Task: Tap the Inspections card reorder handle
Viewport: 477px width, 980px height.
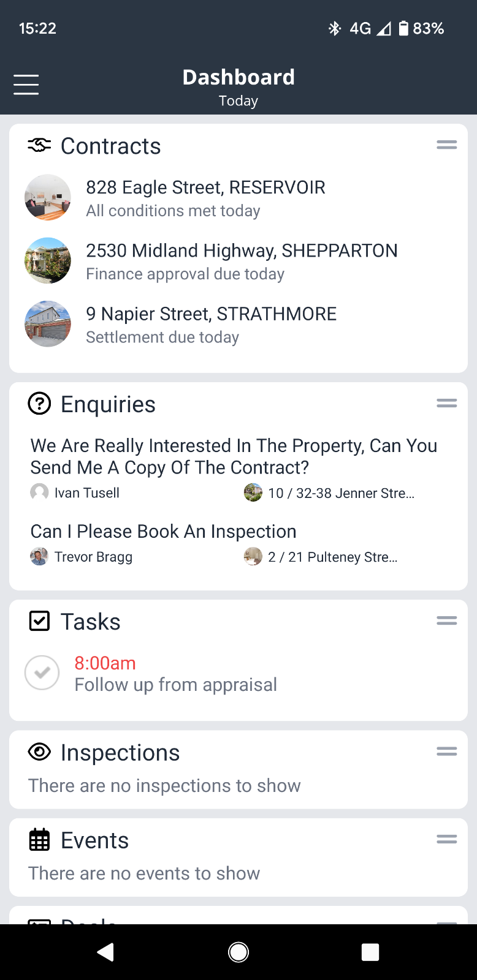Action: pyautogui.click(x=446, y=752)
